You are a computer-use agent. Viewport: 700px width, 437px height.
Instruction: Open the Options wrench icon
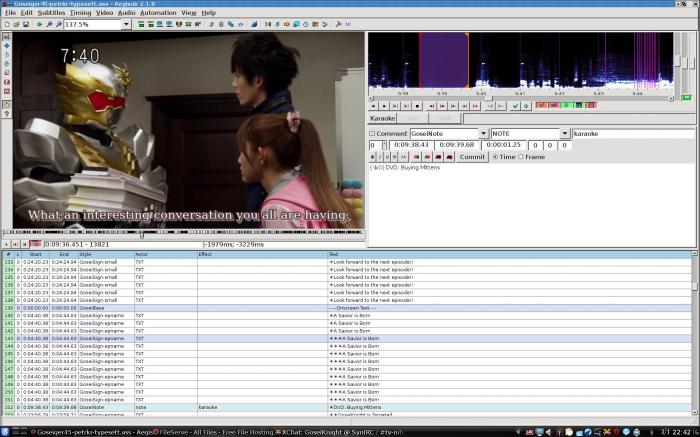(338, 24)
